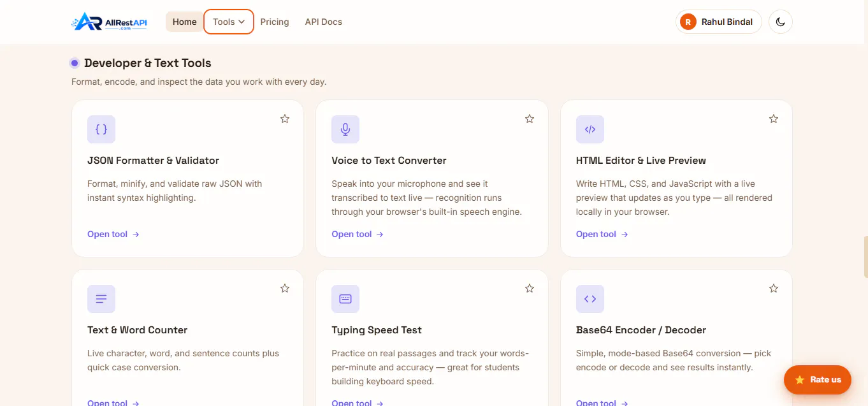Viewport: 868px width, 406px height.
Task: Open tool link for HTML Editor & Live Preview
Action: 602,234
